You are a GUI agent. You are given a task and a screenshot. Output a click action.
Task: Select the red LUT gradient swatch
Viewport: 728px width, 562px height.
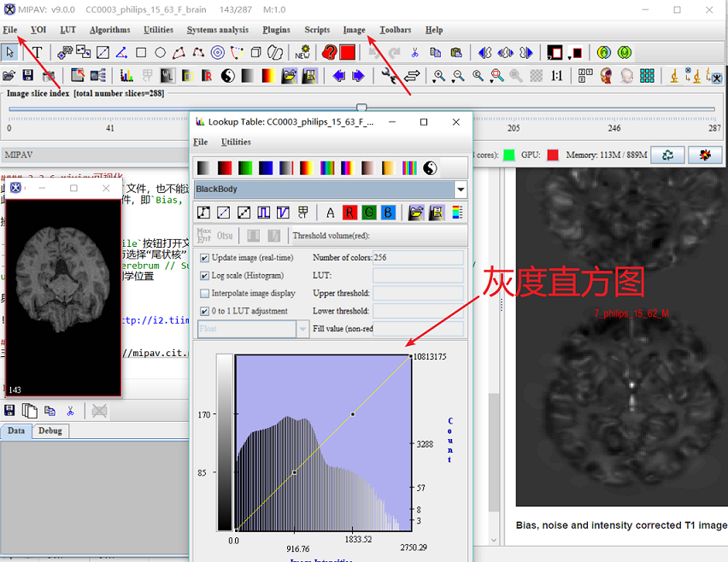tap(225, 168)
